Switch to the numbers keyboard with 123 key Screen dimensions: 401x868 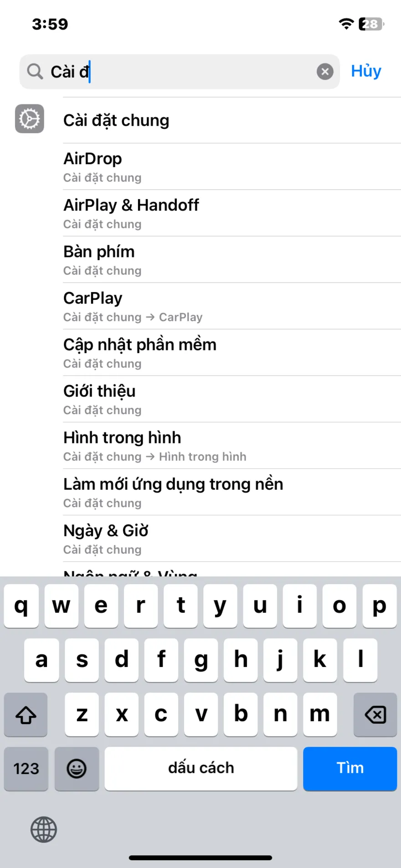pos(26,769)
